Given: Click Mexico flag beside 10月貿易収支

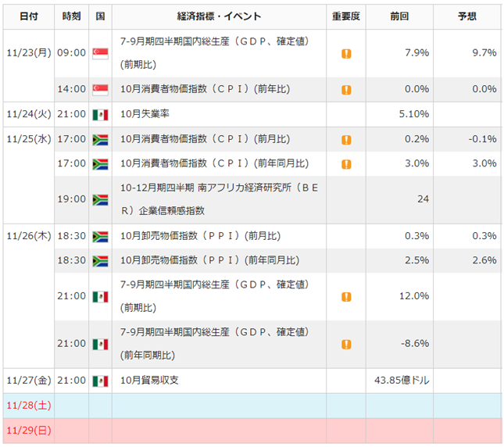Looking at the screenshot, I should [x=100, y=381].
